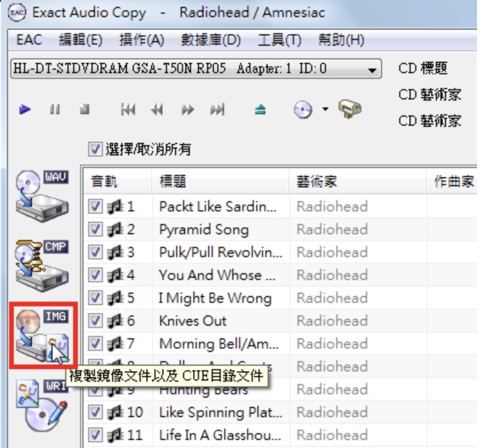Select the 'I Might Be Wrong' title
485x448 pixels.
tap(215, 298)
